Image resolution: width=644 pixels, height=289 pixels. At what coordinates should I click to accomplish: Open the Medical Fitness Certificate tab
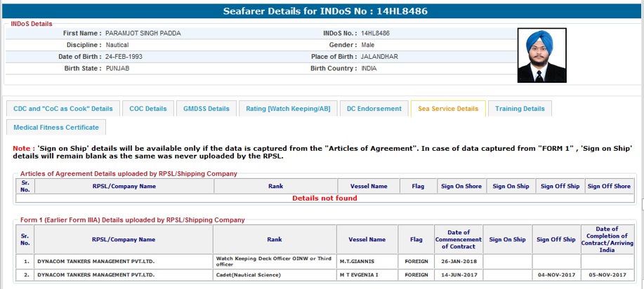coord(56,128)
